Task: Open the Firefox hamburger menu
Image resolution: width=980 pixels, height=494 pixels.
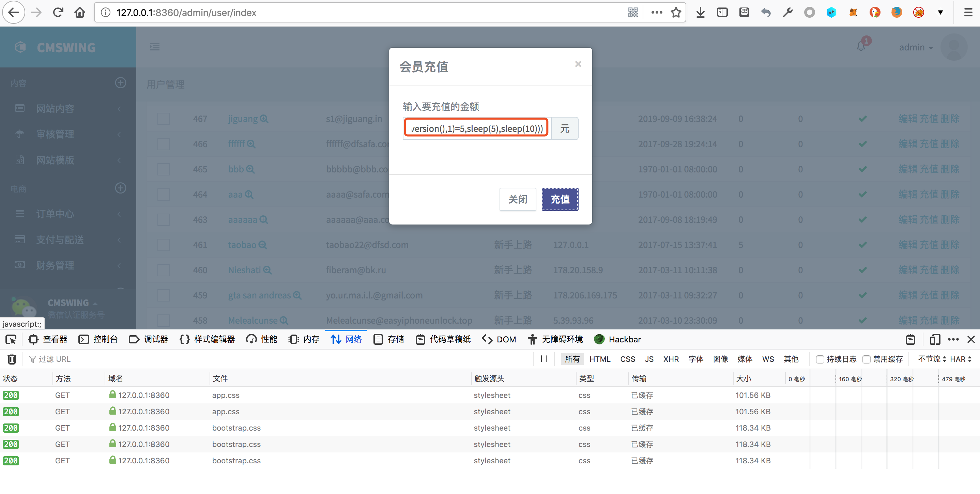Action: point(968,13)
